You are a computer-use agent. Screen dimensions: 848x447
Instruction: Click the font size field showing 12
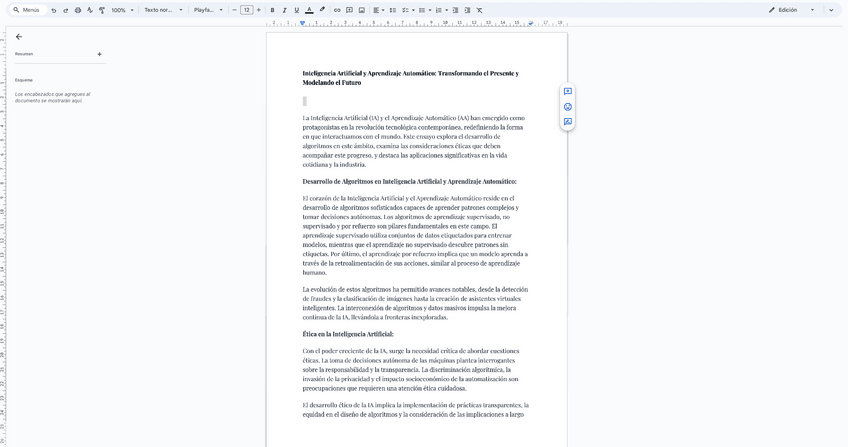pyautogui.click(x=247, y=10)
